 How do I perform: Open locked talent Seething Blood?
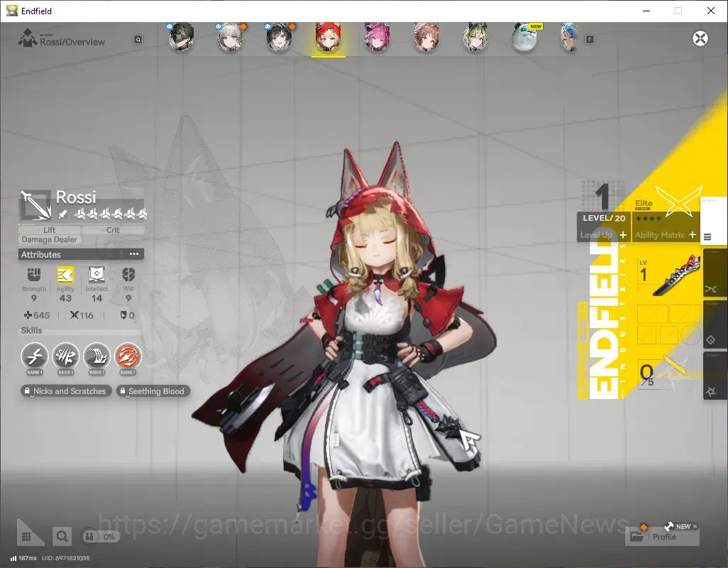[x=153, y=391]
